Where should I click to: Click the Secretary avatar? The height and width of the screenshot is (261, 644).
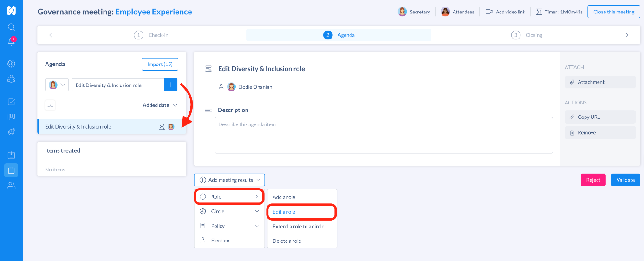coord(402,12)
